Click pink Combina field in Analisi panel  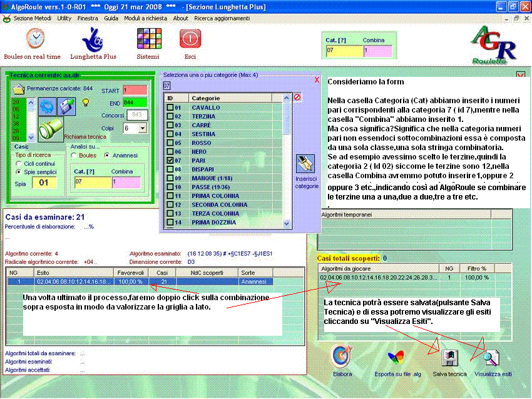pos(126,183)
